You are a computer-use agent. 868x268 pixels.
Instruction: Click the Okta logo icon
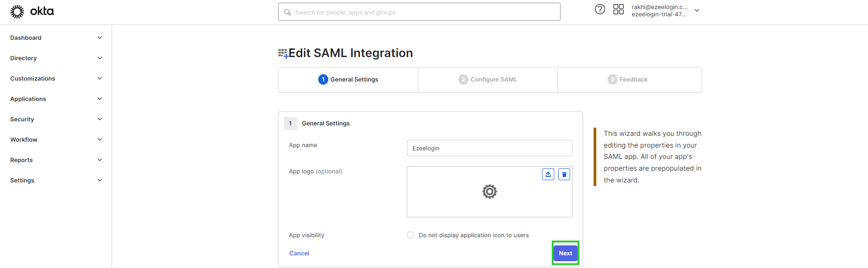(17, 11)
